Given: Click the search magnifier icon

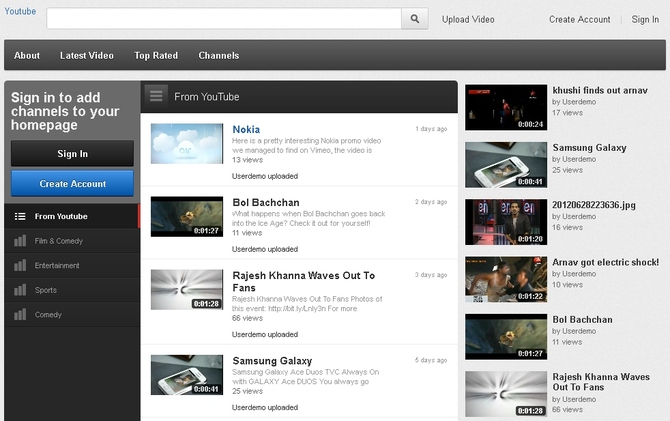Looking at the screenshot, I should click(x=414, y=19).
